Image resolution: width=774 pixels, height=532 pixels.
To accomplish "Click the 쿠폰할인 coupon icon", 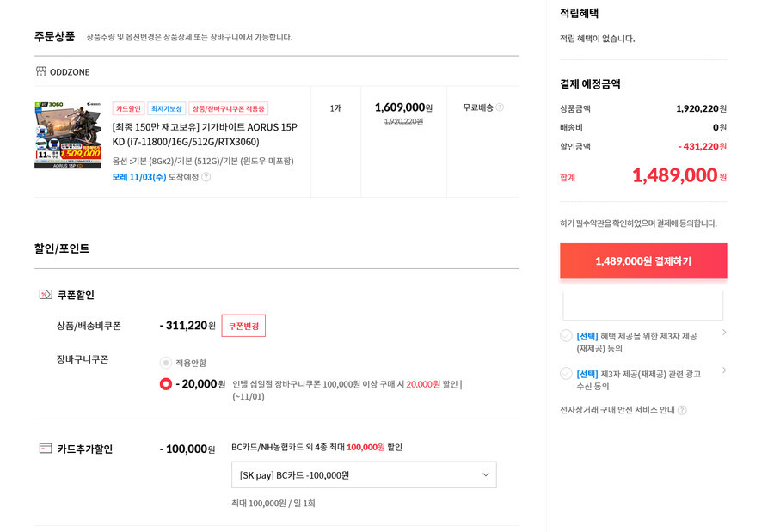I will point(46,295).
